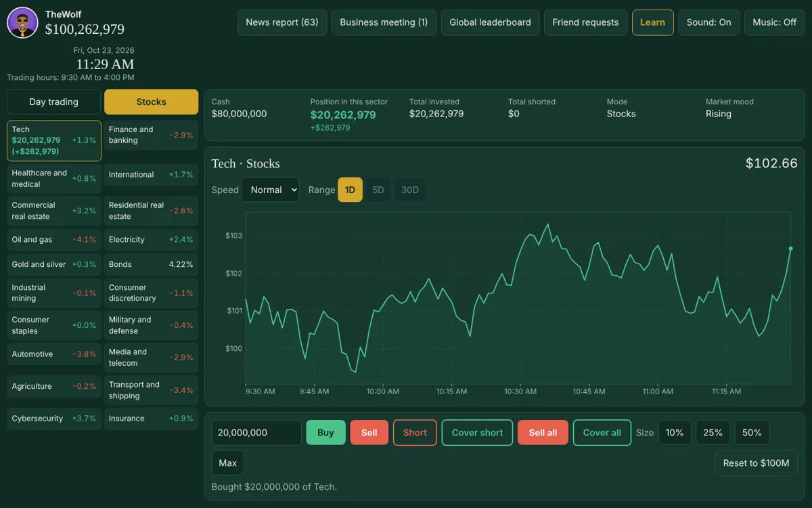Viewport: 812px width, 508px height.
Task: Click TheWolf profile avatar
Action: point(22,23)
